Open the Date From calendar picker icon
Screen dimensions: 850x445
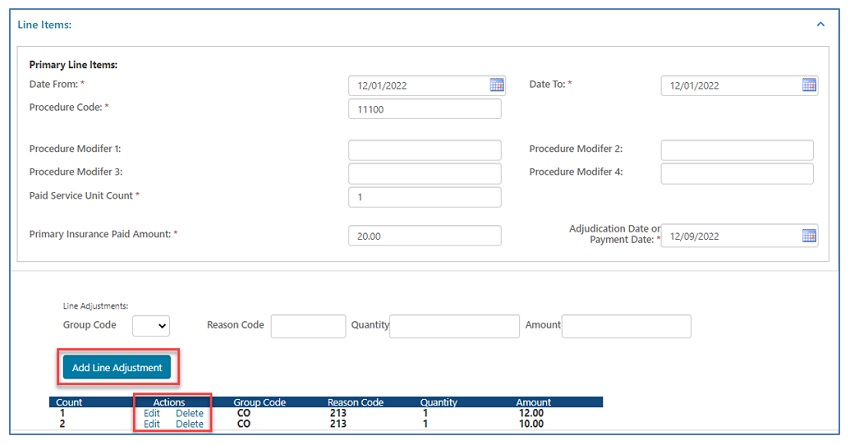tap(497, 85)
